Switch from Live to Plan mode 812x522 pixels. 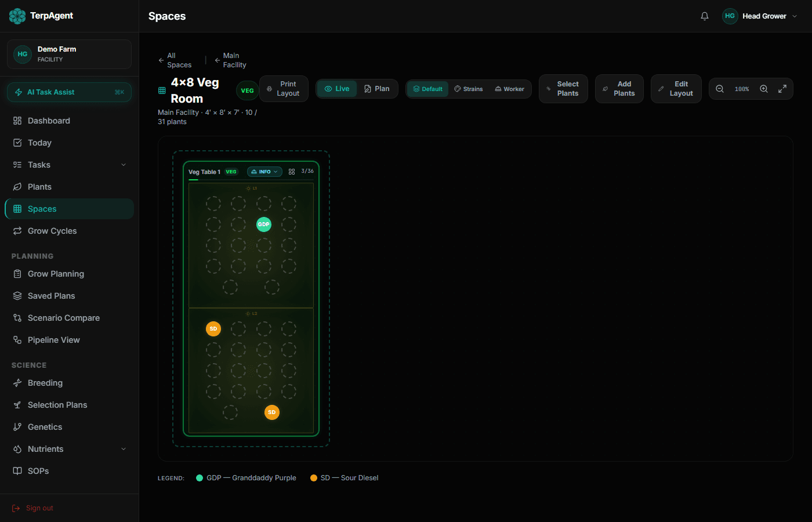(x=377, y=88)
